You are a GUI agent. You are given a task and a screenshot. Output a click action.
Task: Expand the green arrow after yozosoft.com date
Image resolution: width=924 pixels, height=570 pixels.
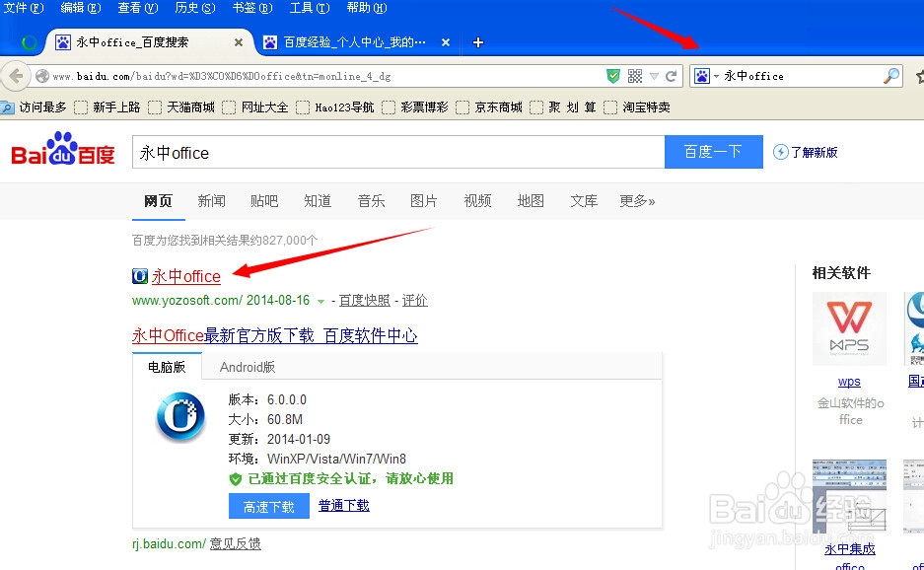[320, 301]
